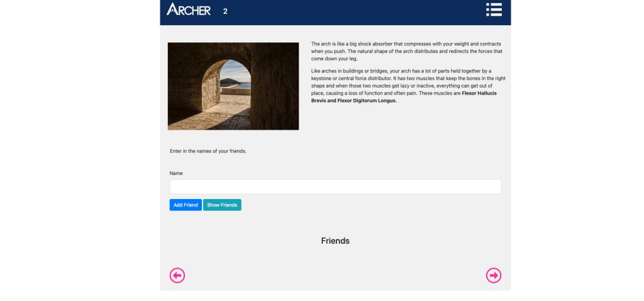Click empty area of dark blue header
This screenshot has width=644, height=301.
click(x=352, y=11)
